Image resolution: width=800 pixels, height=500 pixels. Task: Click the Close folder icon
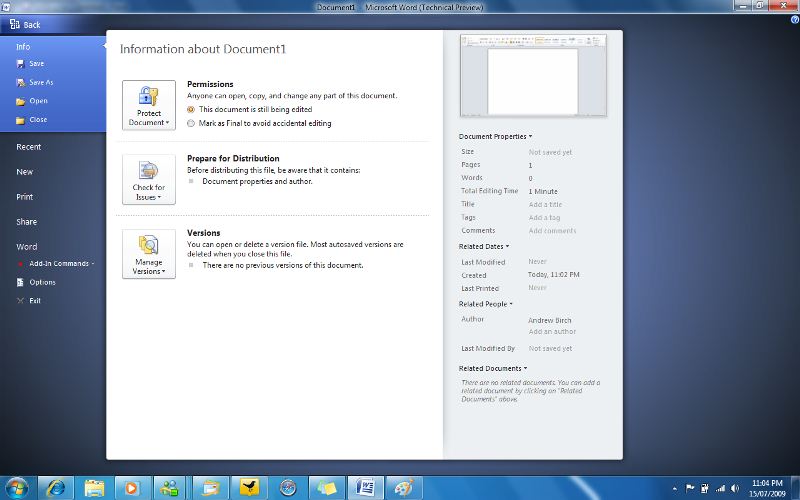pyautogui.click(x=20, y=120)
